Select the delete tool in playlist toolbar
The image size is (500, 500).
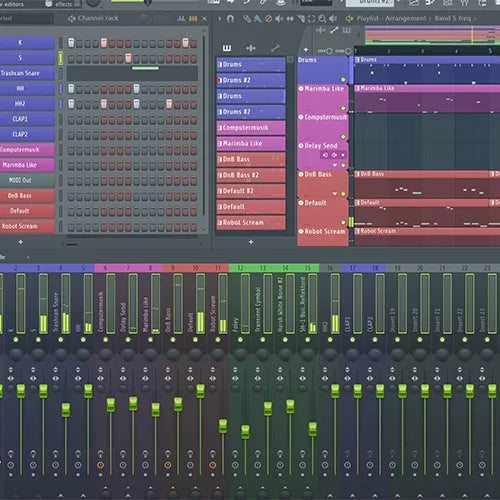pyautogui.click(x=268, y=19)
